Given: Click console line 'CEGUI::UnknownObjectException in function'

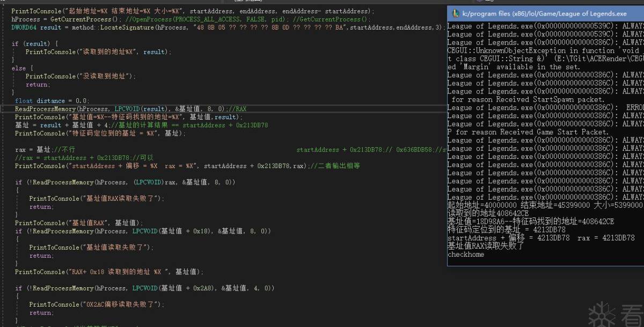Looking at the screenshot, I should pos(545,50).
